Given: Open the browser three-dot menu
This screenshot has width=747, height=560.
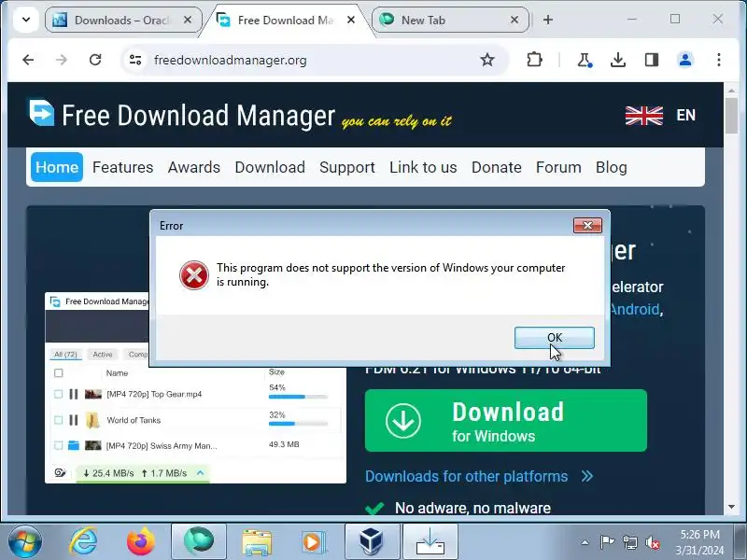Looking at the screenshot, I should click(x=718, y=60).
